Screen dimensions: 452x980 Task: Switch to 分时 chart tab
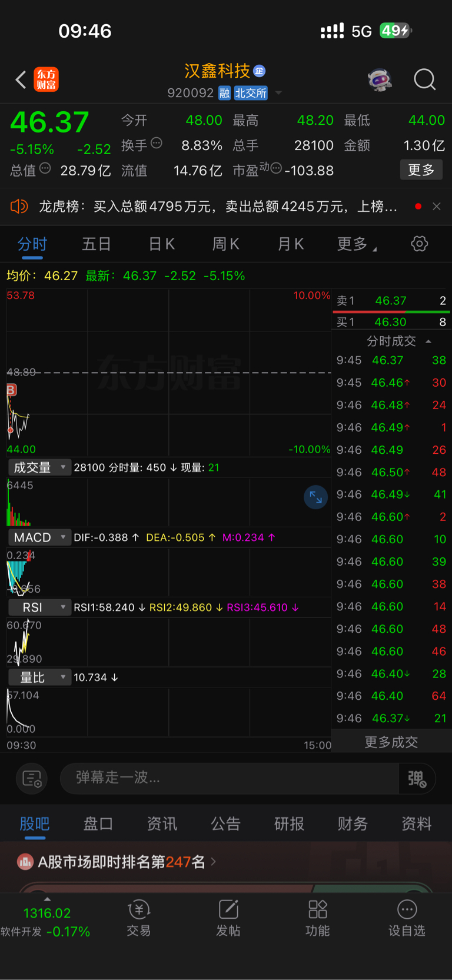click(x=32, y=244)
